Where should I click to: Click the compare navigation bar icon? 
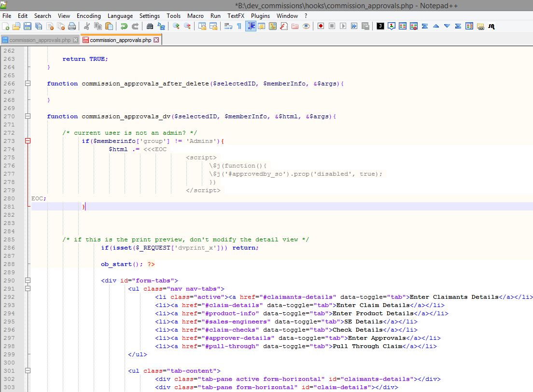click(469, 26)
